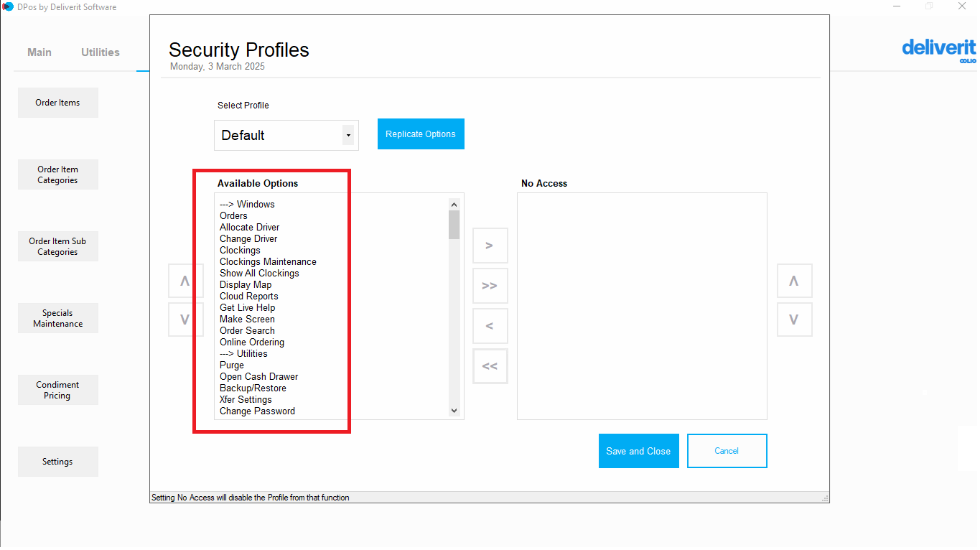Select 'Get Live Help' in the list
The height and width of the screenshot is (550, 980).
click(247, 307)
